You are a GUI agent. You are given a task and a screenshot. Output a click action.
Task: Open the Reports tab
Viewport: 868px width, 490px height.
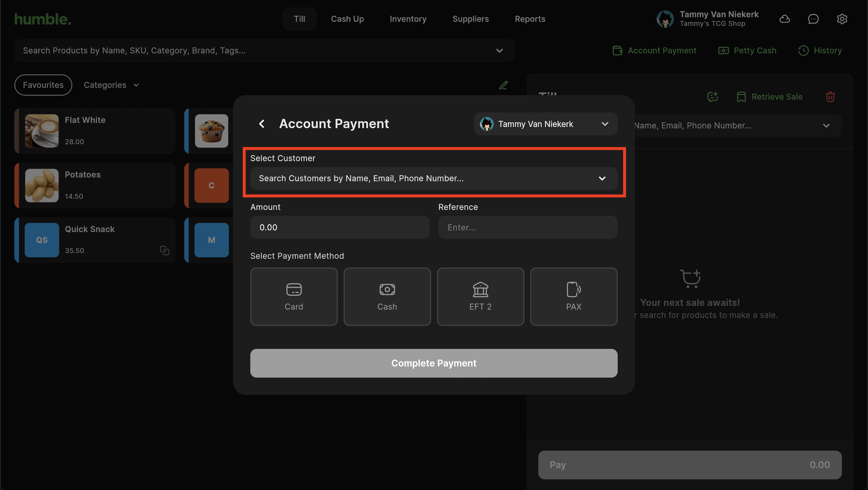click(x=530, y=19)
